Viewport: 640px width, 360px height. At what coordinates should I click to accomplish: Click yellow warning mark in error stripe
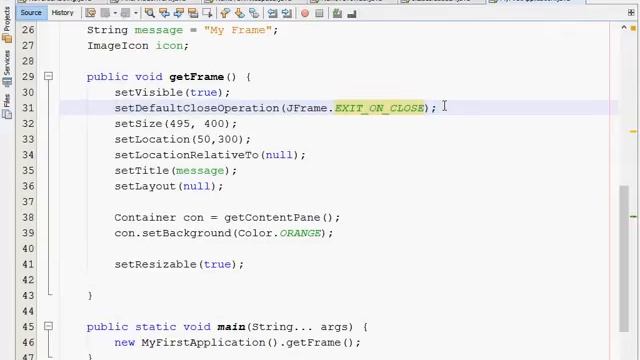pos(633,131)
